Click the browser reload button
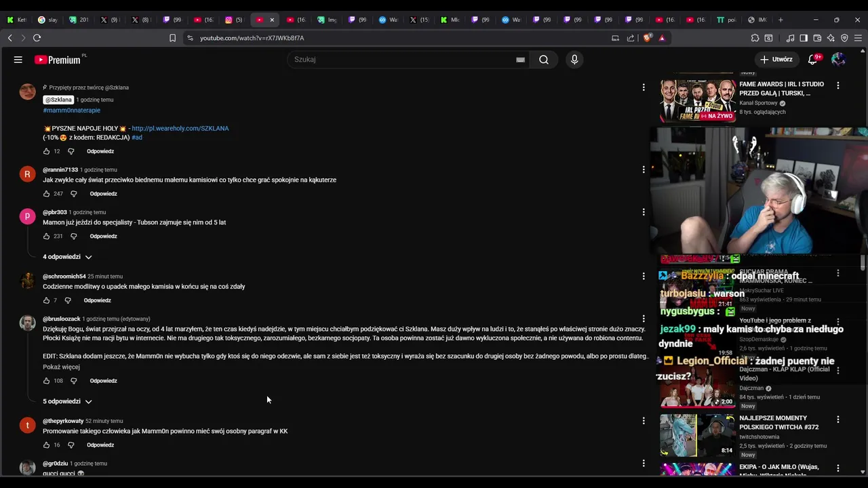This screenshot has width=868, height=488. [37, 38]
